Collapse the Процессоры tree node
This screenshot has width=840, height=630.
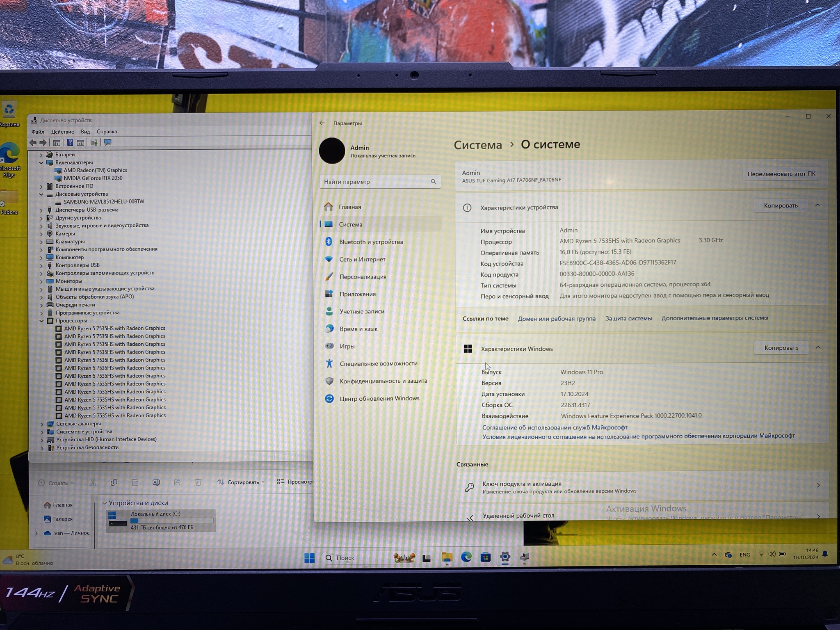[41, 321]
